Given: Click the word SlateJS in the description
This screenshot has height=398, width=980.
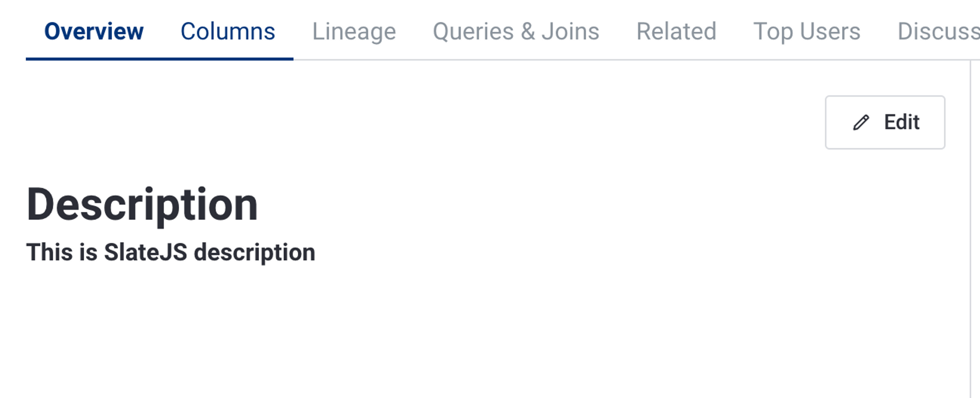Looking at the screenshot, I should 146,252.
